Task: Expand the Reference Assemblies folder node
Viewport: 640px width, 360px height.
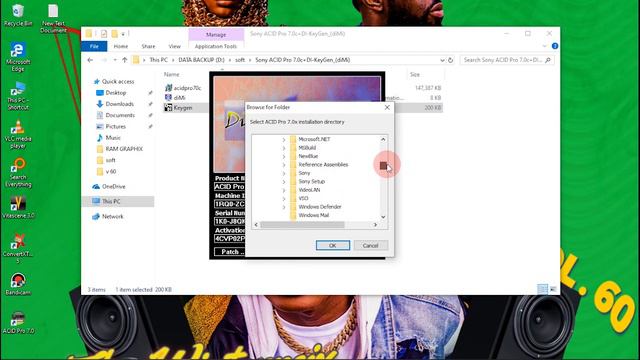Action: click(x=284, y=165)
